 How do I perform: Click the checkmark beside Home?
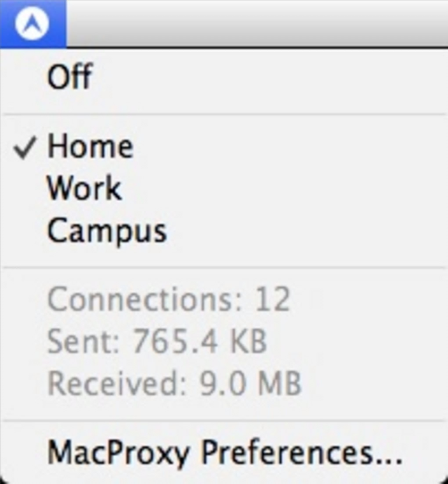(25, 149)
